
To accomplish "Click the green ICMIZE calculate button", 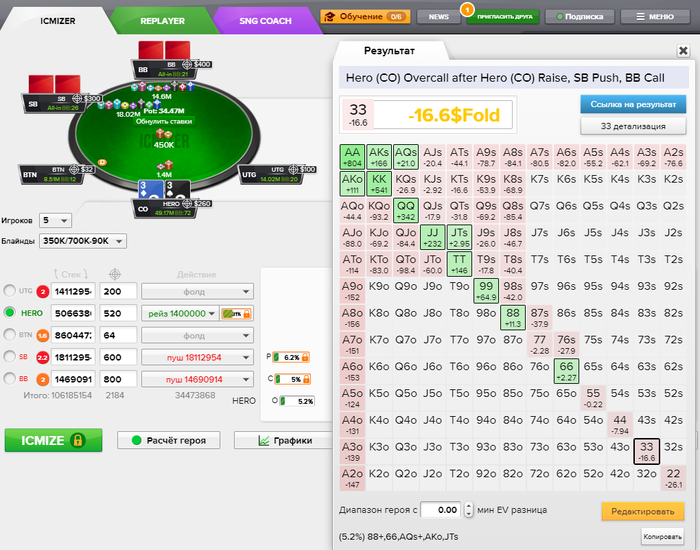I will click(54, 440).
